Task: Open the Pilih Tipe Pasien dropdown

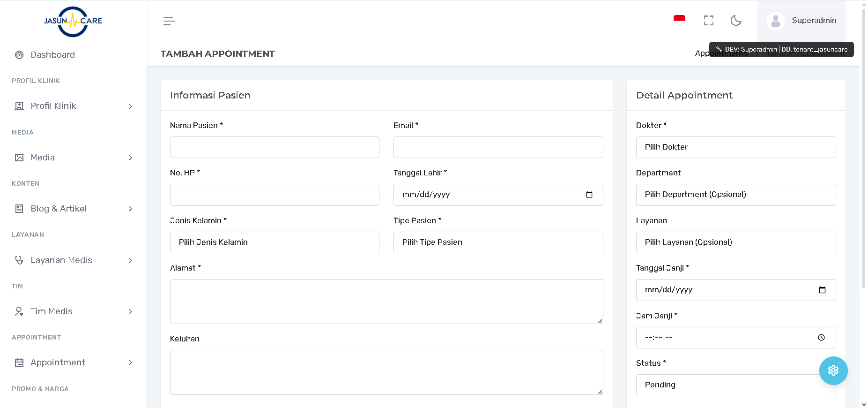Action: tap(498, 242)
